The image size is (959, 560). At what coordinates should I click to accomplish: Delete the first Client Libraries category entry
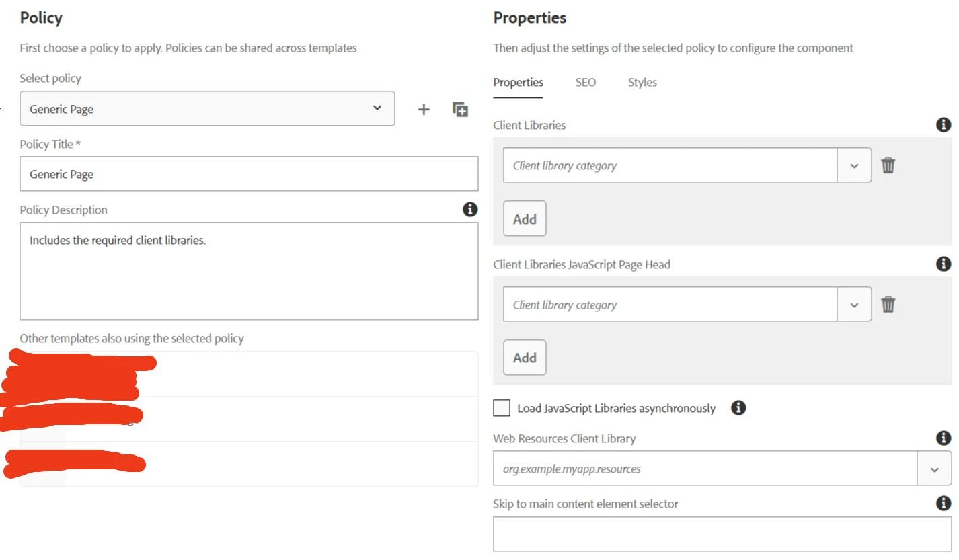tap(888, 165)
